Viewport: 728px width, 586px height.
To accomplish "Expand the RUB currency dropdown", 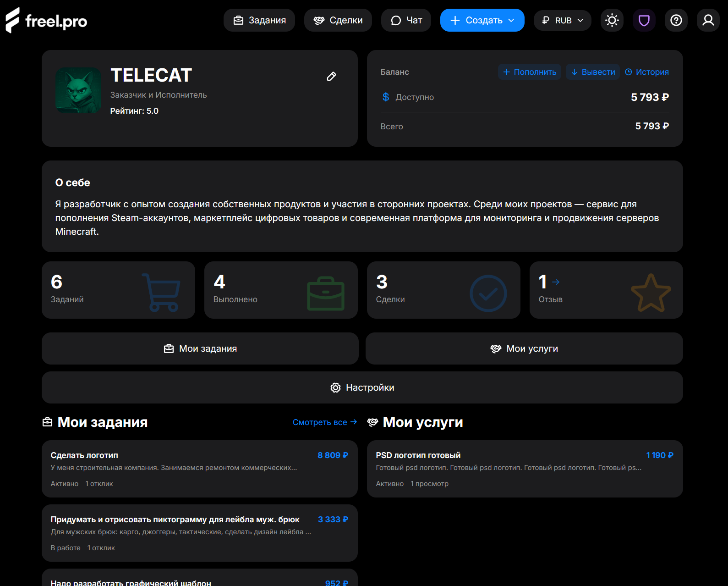I will [x=562, y=21].
